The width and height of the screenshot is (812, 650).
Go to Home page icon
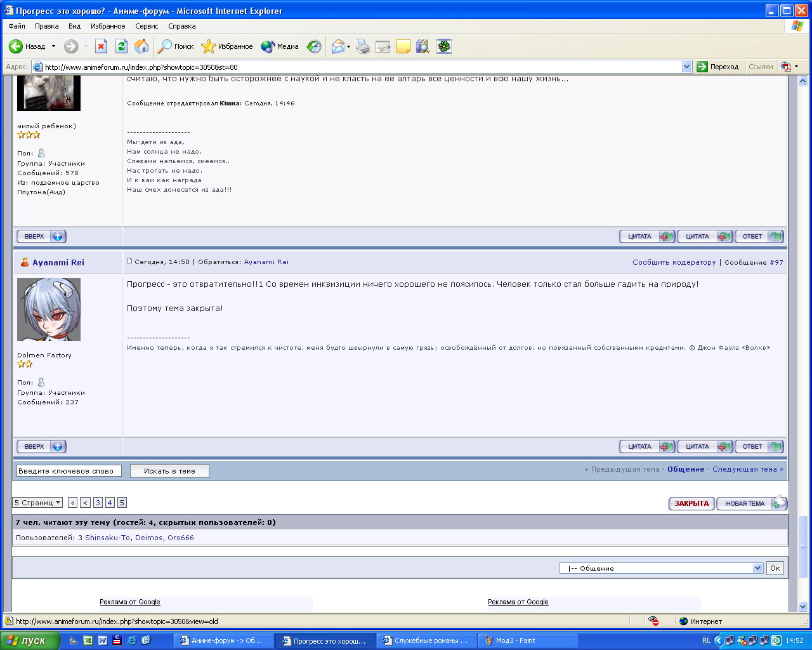pos(141,46)
